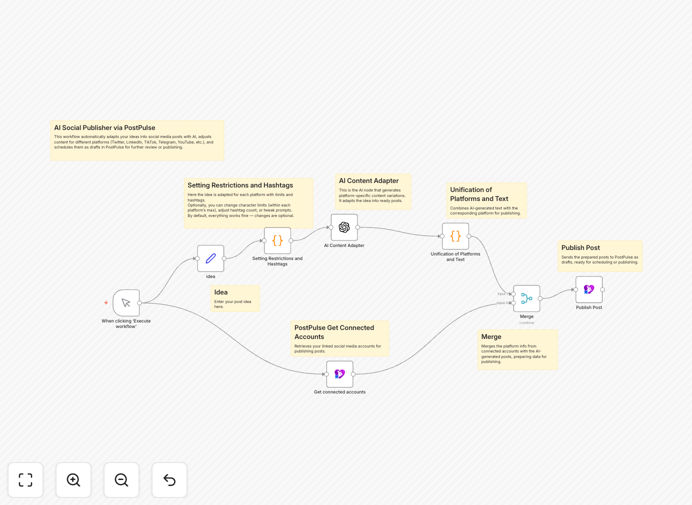
Task: Select the Publish Post node
Action: tap(589, 290)
